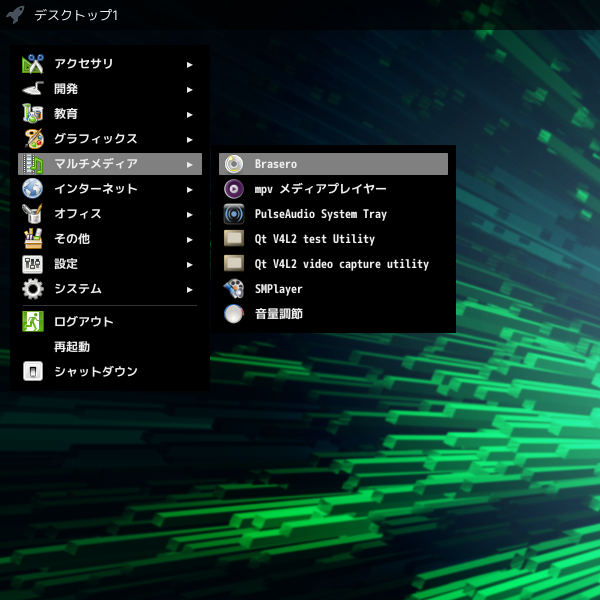This screenshot has height=600, width=600.
Task: Open the その他 menu category
Action: pyautogui.click(x=110, y=239)
